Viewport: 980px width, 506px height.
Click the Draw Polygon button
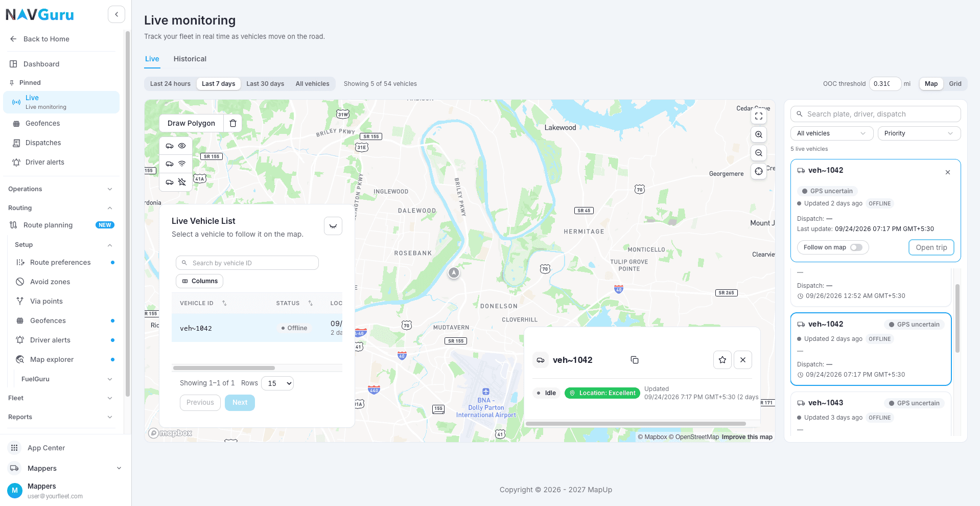(x=191, y=123)
